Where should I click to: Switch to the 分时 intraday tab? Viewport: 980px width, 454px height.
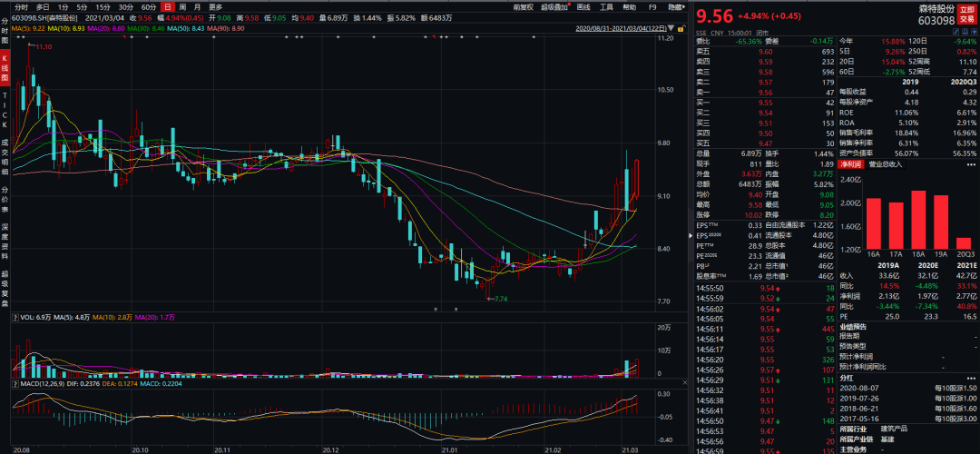point(21,6)
